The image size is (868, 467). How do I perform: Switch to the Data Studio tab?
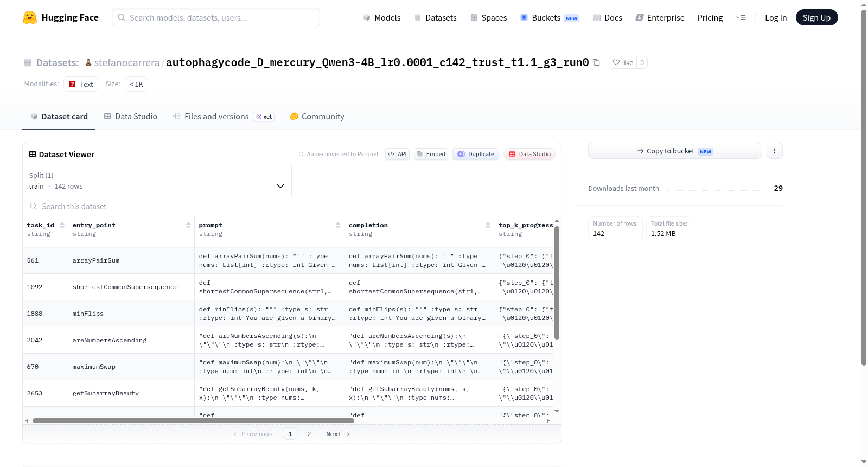(x=130, y=116)
